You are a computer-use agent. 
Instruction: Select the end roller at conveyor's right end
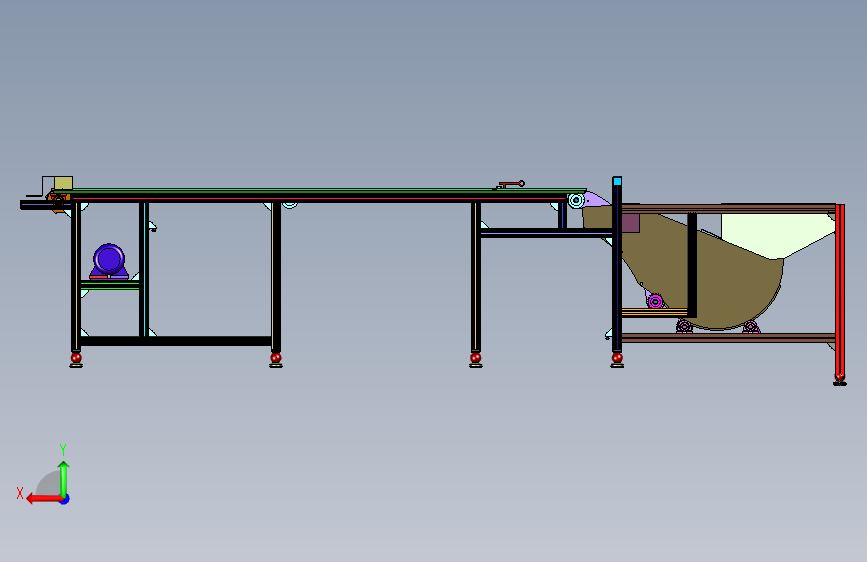click(x=576, y=200)
